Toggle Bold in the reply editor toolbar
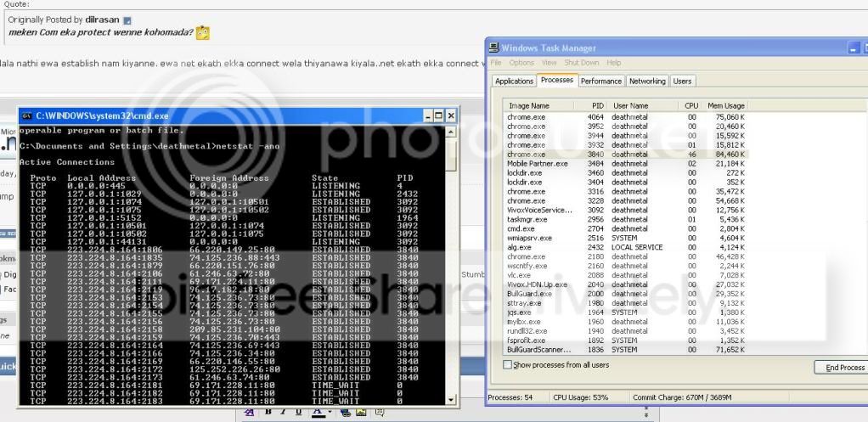This screenshot has width=868, height=422. pos(268,412)
